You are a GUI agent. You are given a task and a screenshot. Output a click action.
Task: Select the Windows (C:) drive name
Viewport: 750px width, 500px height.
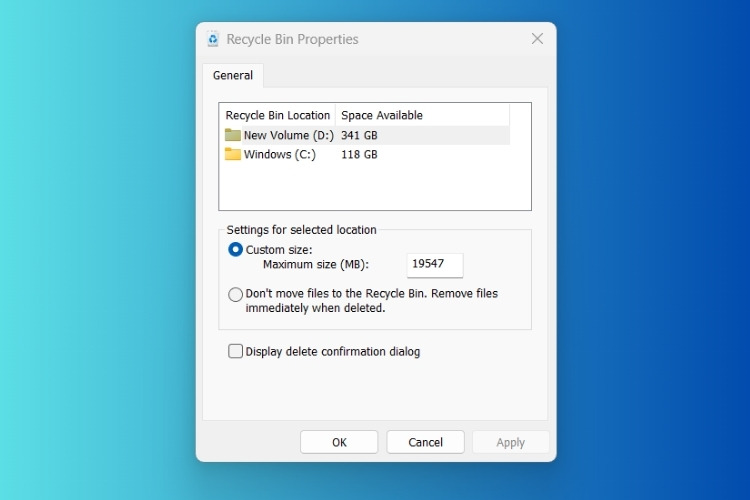pos(279,154)
